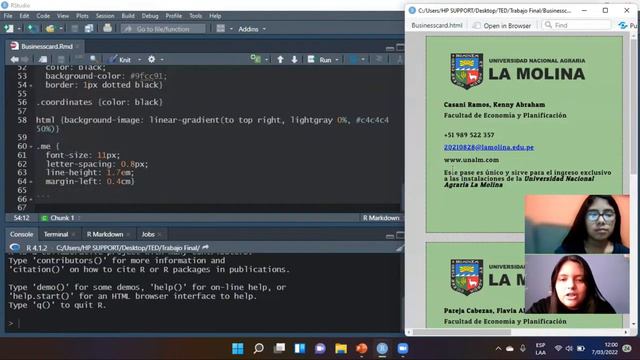
Task: Open the Addins dropdown
Action: tap(252, 29)
